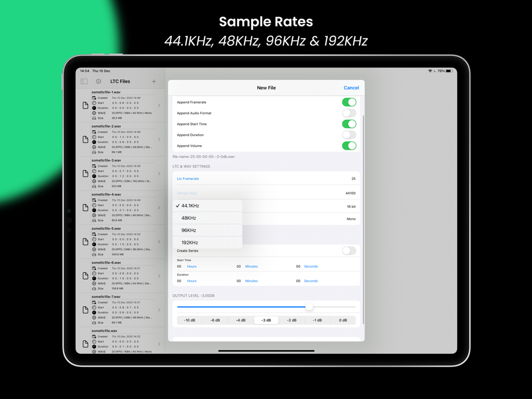Open Sample Rate row showing 44100
This screenshot has height=399, width=532.
click(267, 193)
